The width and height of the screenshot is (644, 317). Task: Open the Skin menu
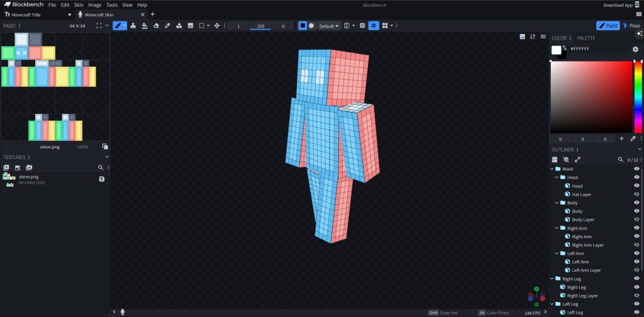79,4
